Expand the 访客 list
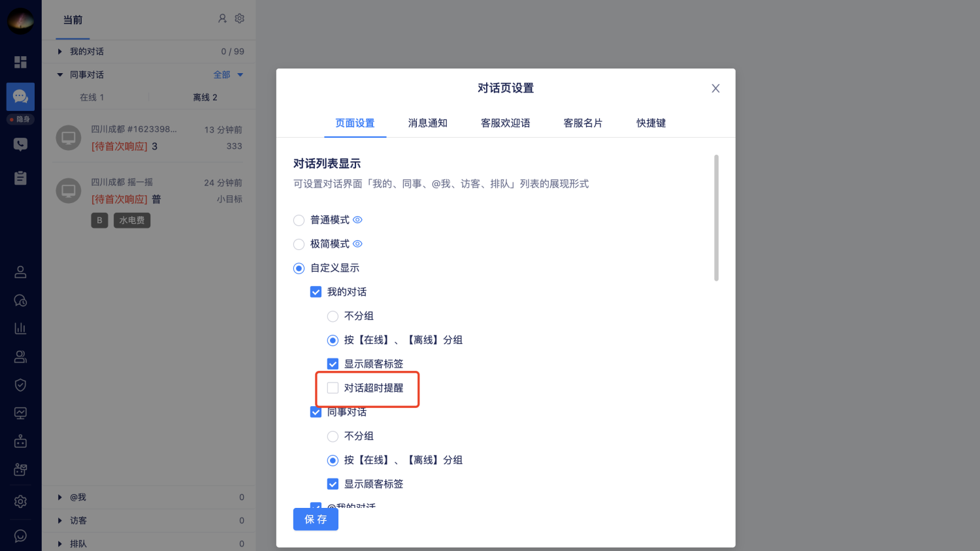Viewport: 980px width, 551px height. (60, 521)
